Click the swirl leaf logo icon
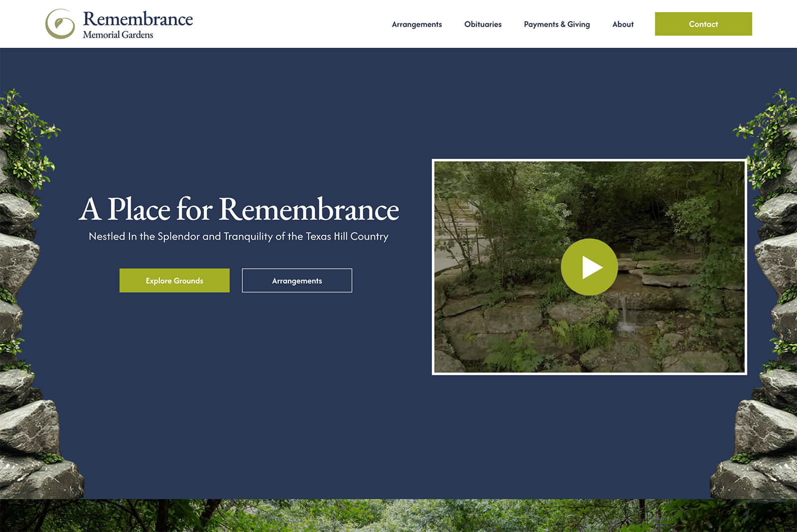Screen dimensions: 797x532 coord(60,24)
